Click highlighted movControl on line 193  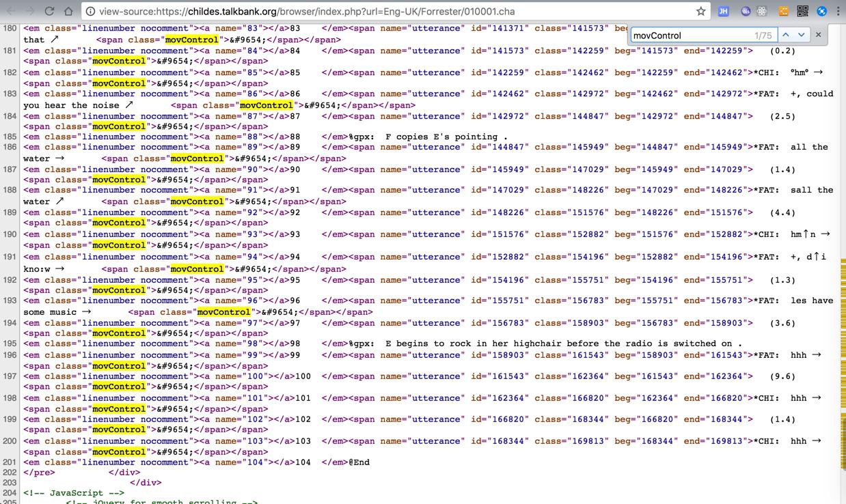pyautogui.click(x=224, y=312)
